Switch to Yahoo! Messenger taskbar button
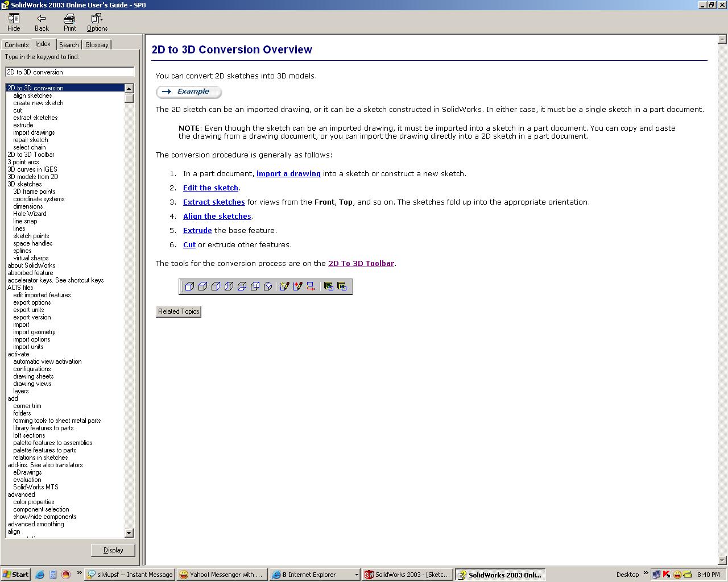The height and width of the screenshot is (582, 728). click(x=221, y=575)
